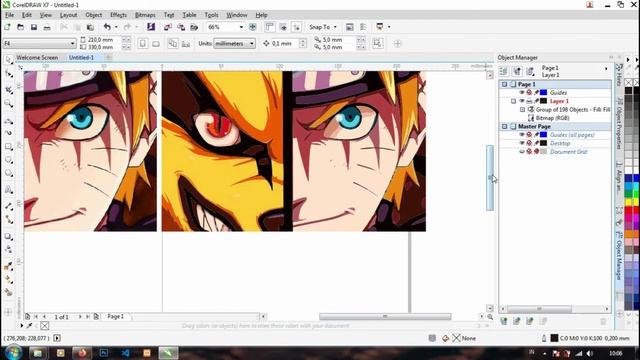Open the zoom level 66% dropdown
The height and width of the screenshot is (360, 640).
pos(241,27)
